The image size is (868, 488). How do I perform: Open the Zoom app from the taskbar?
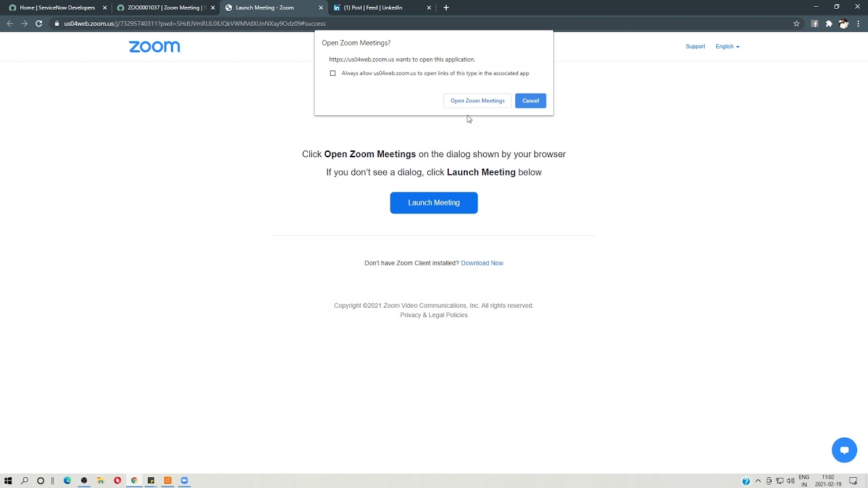coord(184,481)
